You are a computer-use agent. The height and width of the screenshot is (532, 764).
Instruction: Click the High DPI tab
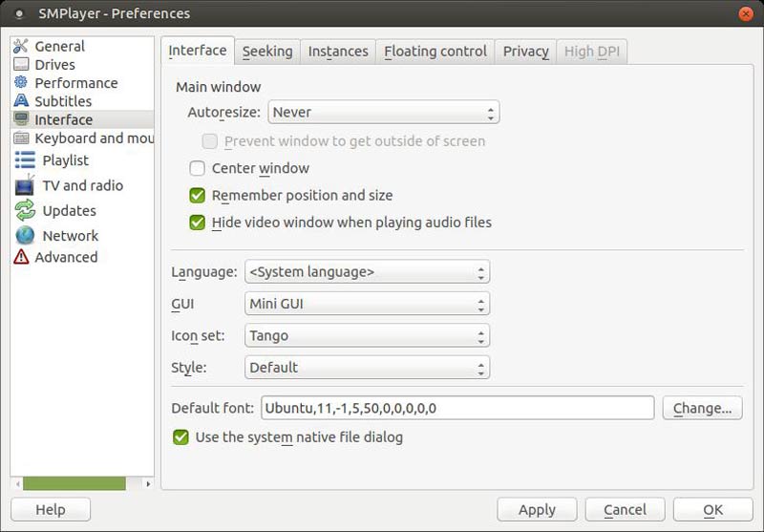pos(591,52)
